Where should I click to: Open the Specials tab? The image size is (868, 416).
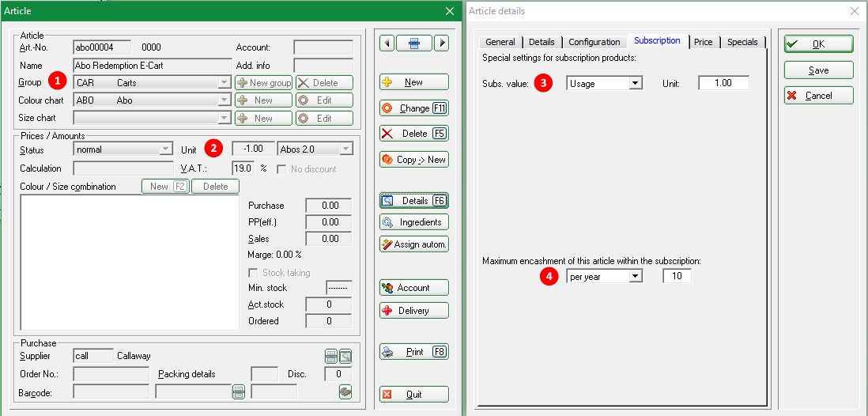pyautogui.click(x=743, y=42)
